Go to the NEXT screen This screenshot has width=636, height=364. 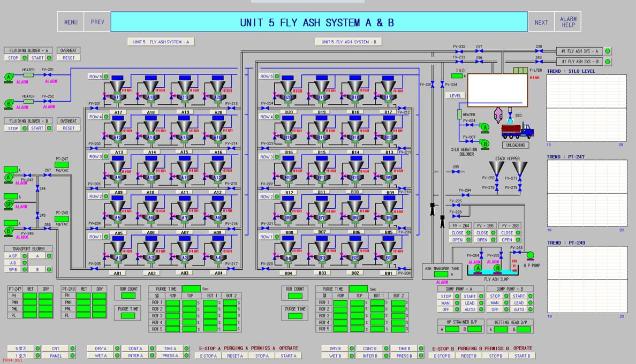pyautogui.click(x=541, y=22)
